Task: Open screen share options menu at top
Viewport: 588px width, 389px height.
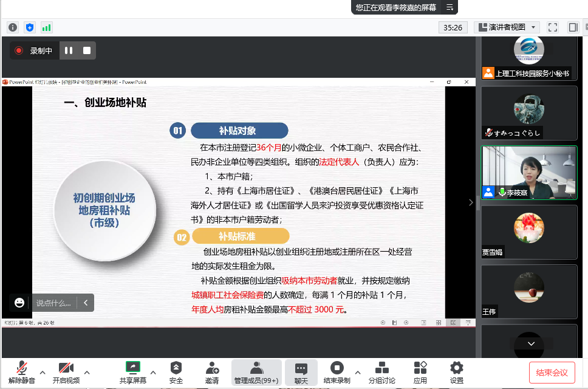Action: pos(450,7)
